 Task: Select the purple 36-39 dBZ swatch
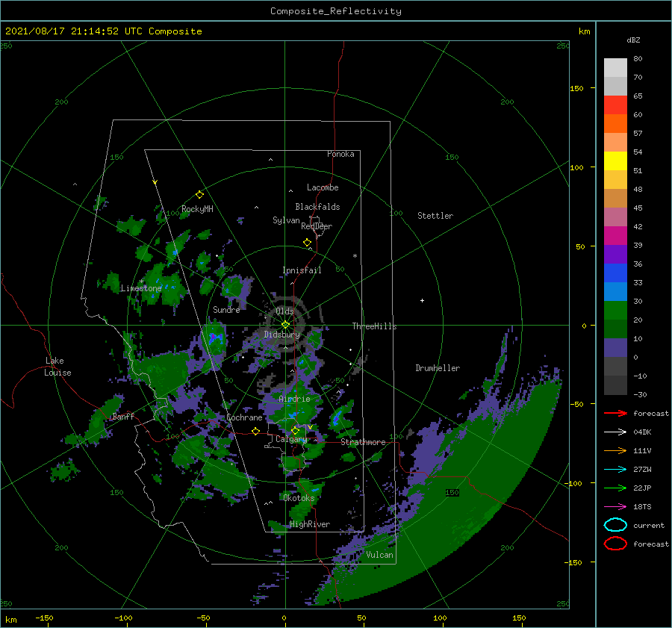pos(615,254)
